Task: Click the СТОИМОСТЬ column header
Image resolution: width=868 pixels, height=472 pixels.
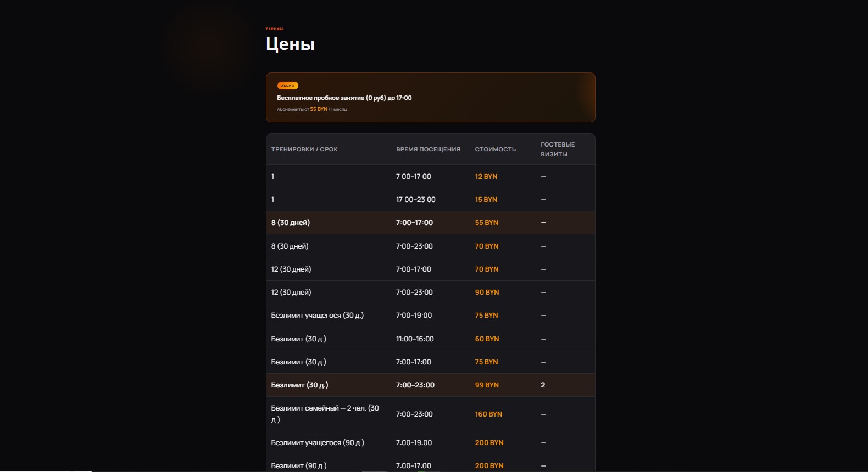Action: point(495,149)
